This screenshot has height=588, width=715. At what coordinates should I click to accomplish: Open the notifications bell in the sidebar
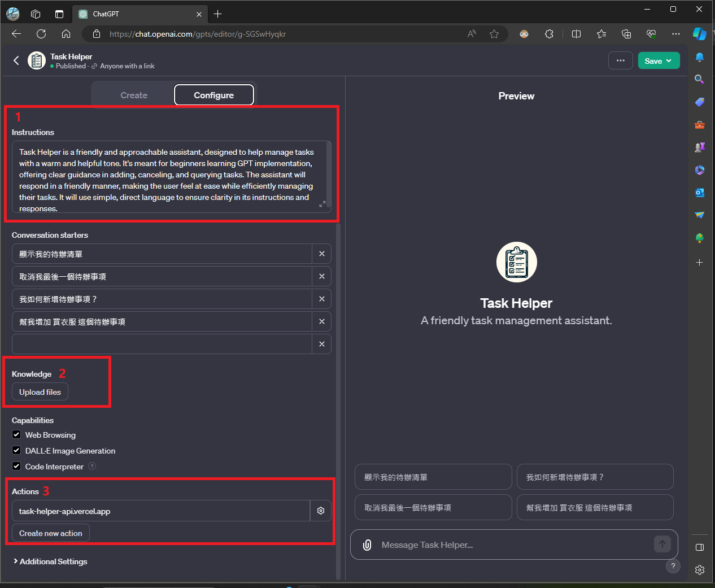click(x=700, y=57)
